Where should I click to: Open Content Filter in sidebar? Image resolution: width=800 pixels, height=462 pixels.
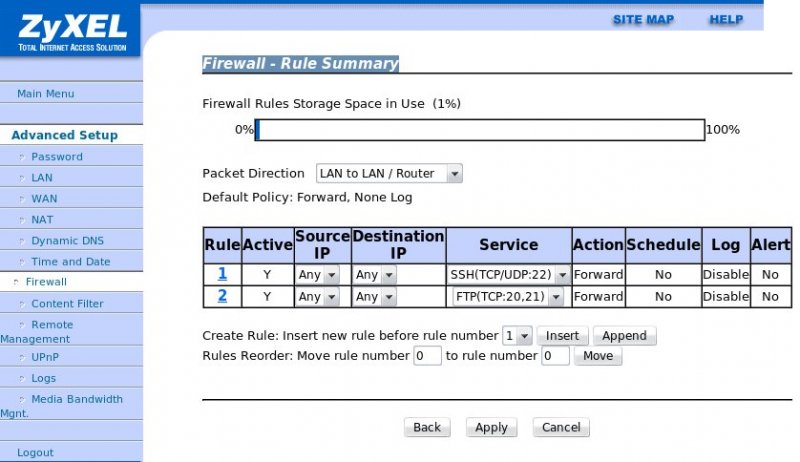[x=67, y=303]
